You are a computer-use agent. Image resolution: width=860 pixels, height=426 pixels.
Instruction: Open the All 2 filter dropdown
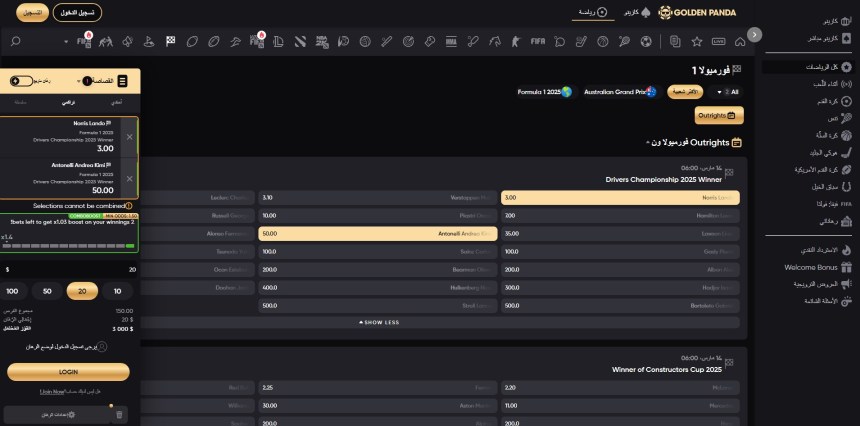tap(726, 92)
